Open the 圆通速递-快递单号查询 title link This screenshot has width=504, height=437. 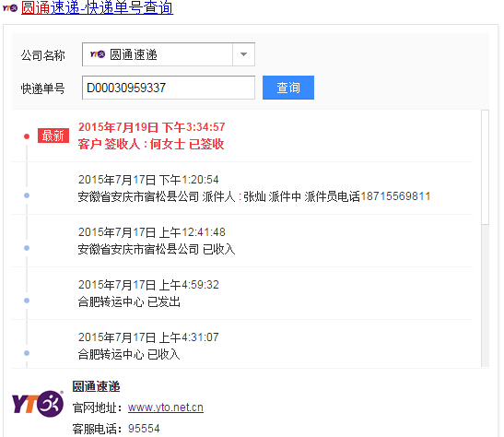(x=98, y=7)
